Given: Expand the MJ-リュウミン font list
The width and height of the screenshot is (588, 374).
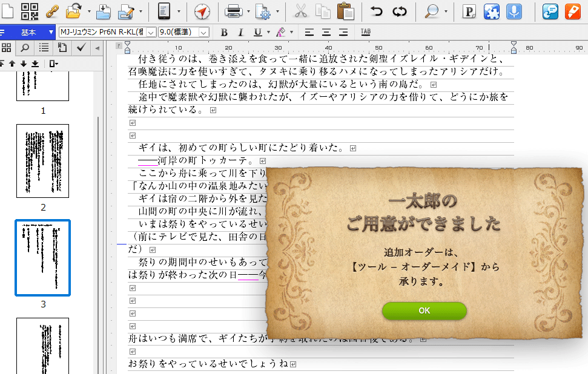Looking at the screenshot, I should 151,33.
